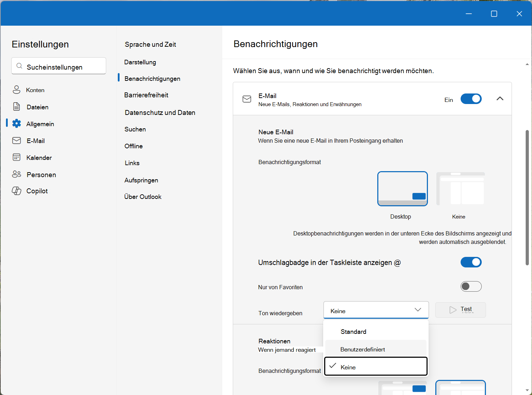Open Barrierefreiheit settings

point(146,95)
